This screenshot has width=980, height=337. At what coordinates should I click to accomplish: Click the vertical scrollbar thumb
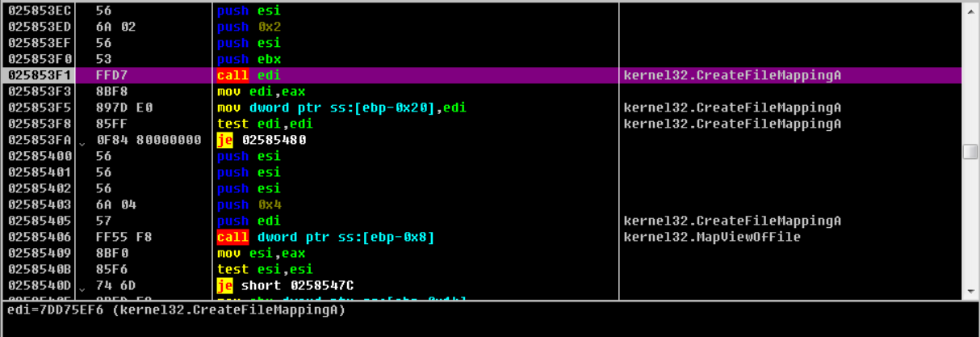click(x=970, y=152)
